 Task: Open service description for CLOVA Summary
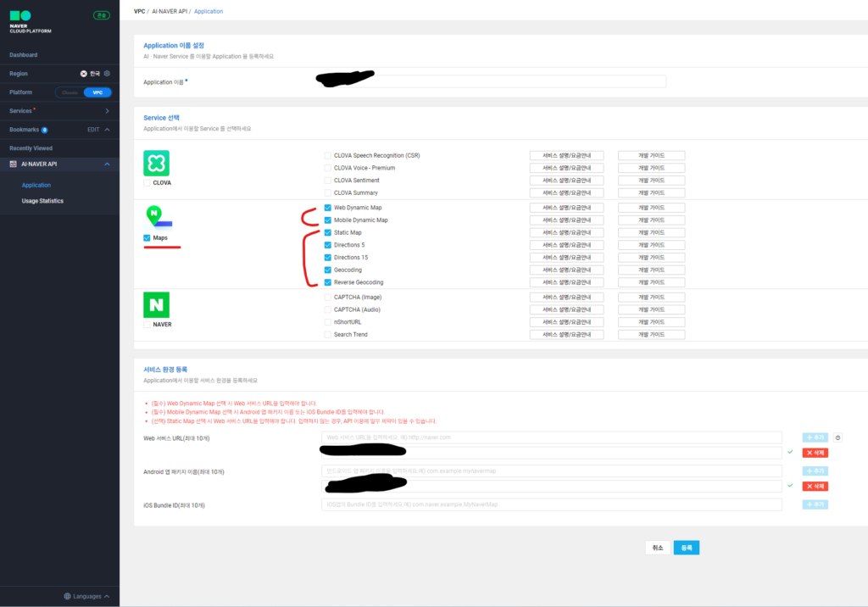[566, 192]
